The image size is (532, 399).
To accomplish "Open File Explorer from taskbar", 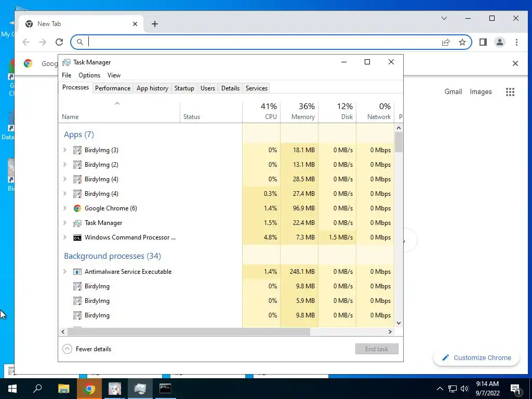I will point(63,389).
